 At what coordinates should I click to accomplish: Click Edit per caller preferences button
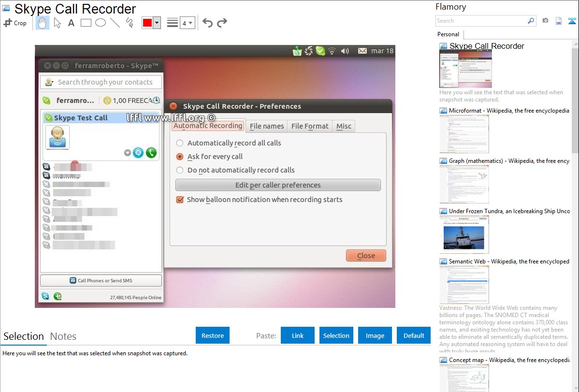tap(278, 185)
